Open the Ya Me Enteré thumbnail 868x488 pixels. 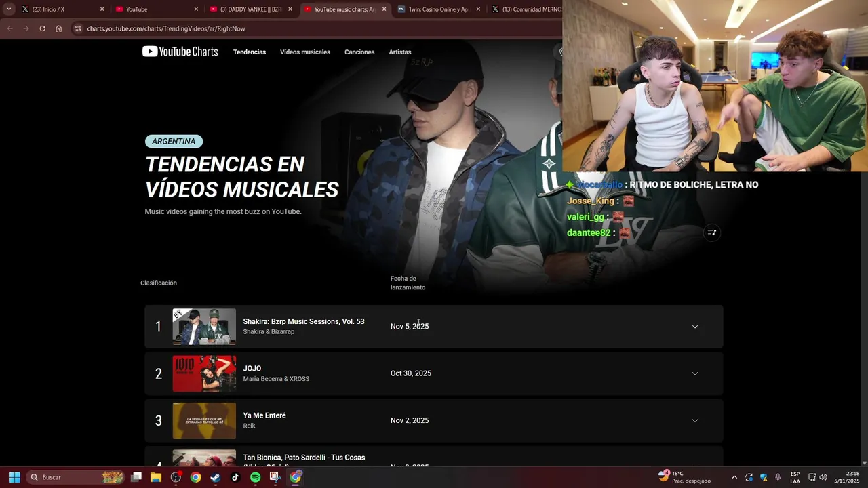point(204,420)
